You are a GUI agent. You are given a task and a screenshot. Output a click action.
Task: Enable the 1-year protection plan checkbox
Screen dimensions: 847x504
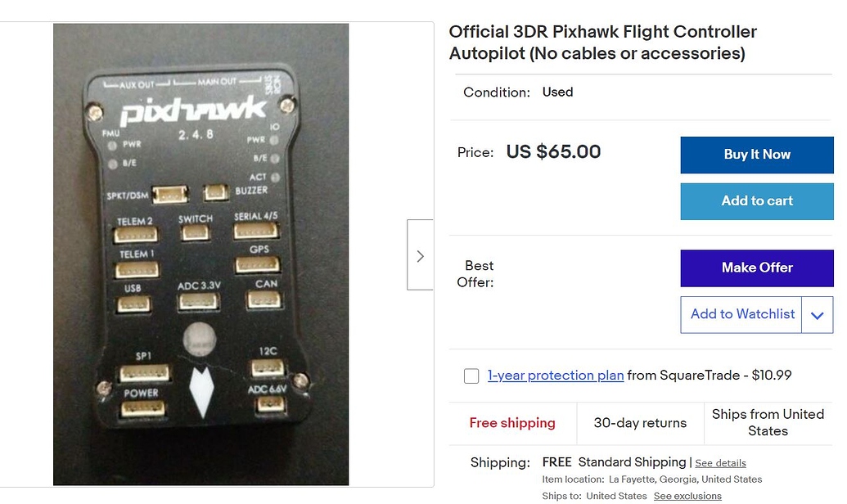[x=471, y=376]
